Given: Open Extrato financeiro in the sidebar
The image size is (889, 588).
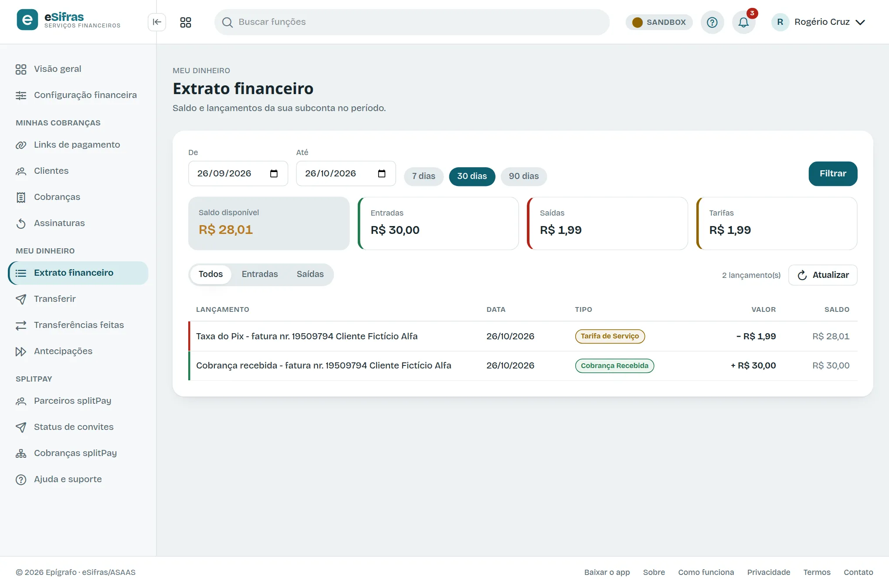Looking at the screenshot, I should [x=78, y=273].
